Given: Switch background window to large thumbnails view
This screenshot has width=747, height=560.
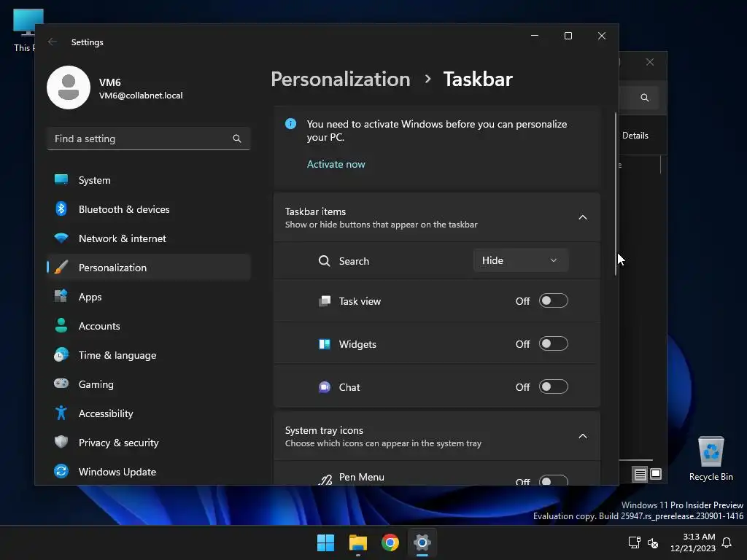Looking at the screenshot, I should [x=656, y=474].
